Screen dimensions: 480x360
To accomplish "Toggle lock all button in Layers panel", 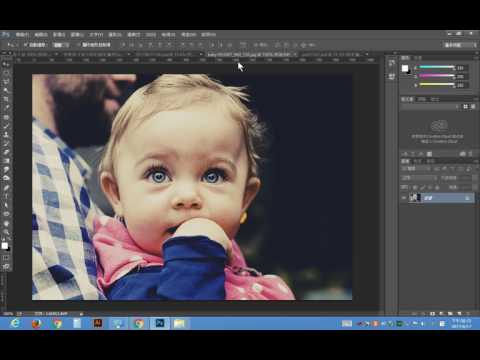I will 437,187.
